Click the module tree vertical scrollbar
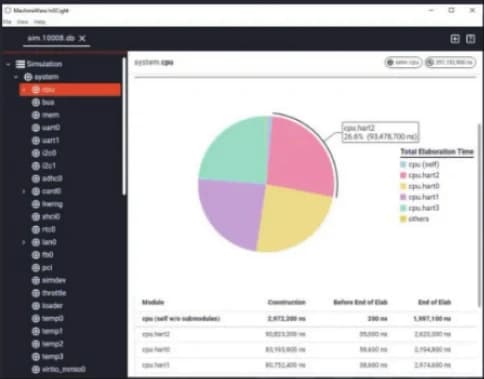 (x=124, y=127)
